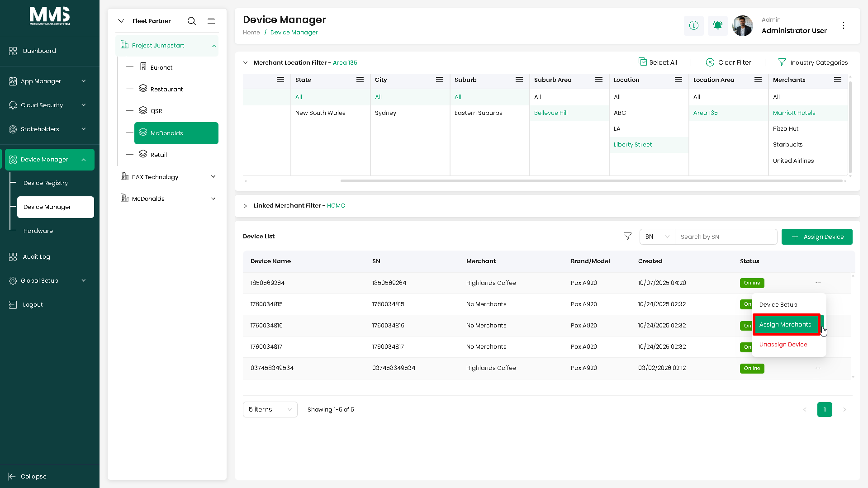Click the Device List filter funnel icon

coord(628,236)
